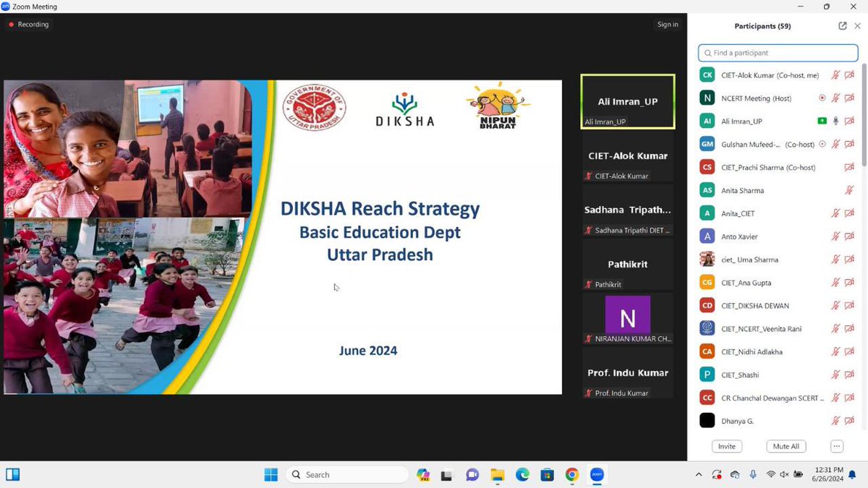The height and width of the screenshot is (488, 868).
Task: Click the shared slide title DIKSHA Reach Strategy
Action: click(x=380, y=210)
